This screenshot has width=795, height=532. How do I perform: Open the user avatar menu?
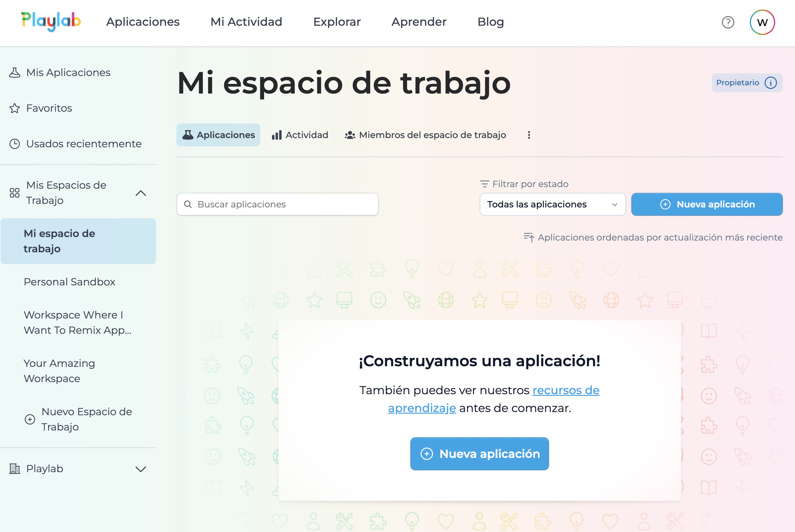(x=762, y=22)
